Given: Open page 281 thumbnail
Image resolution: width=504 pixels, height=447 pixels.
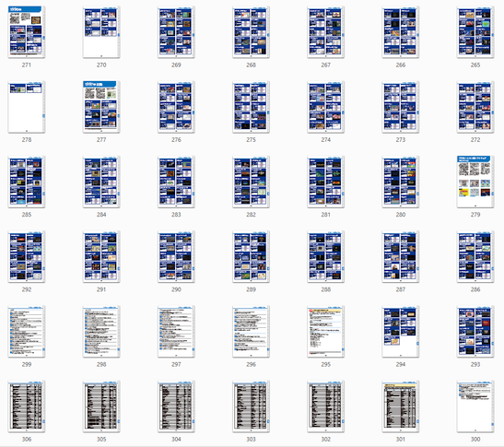Looking at the screenshot, I should [x=325, y=182].
